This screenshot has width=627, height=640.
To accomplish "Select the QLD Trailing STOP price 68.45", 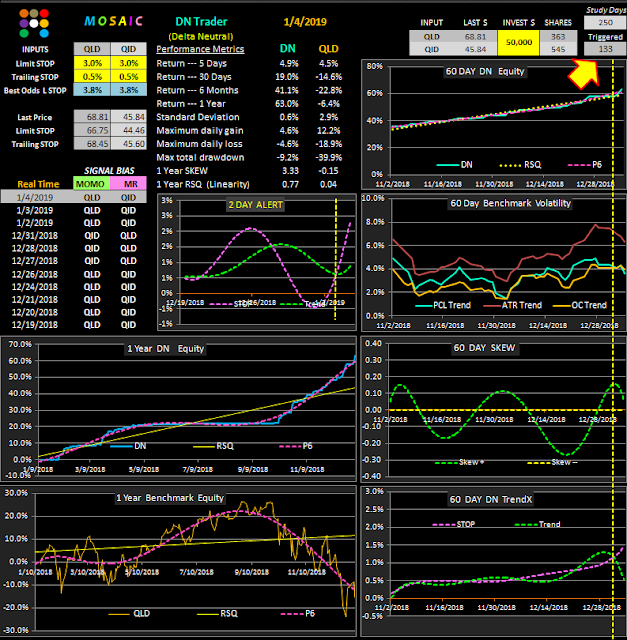I will click(x=92, y=144).
